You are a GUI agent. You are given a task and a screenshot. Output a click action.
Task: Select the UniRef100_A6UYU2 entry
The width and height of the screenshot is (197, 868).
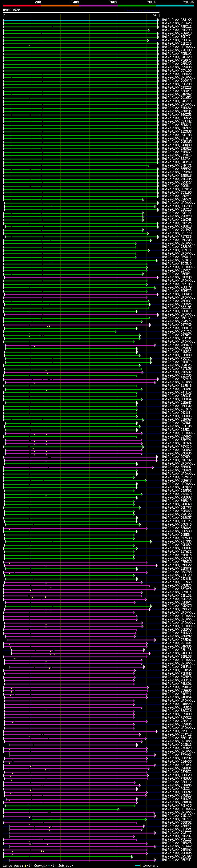coord(176,860)
